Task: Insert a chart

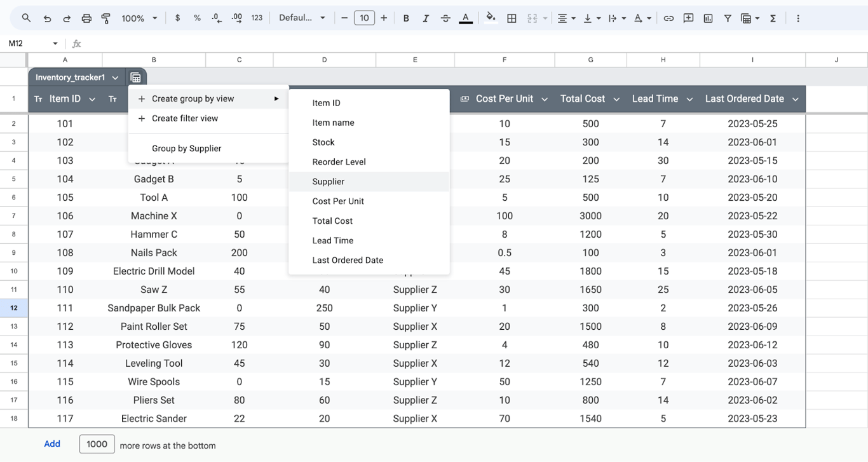Action: pyautogui.click(x=708, y=18)
